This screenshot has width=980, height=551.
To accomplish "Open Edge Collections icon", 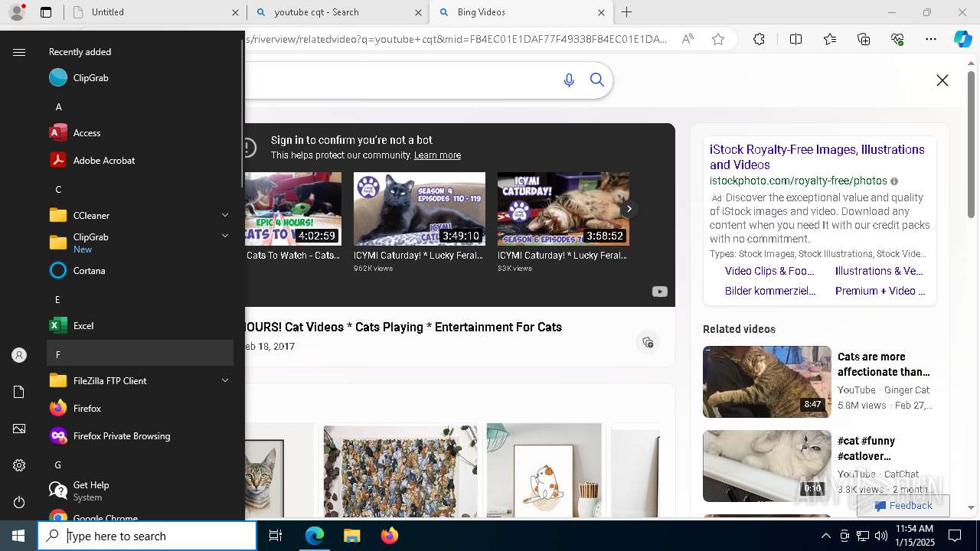I will coord(864,39).
